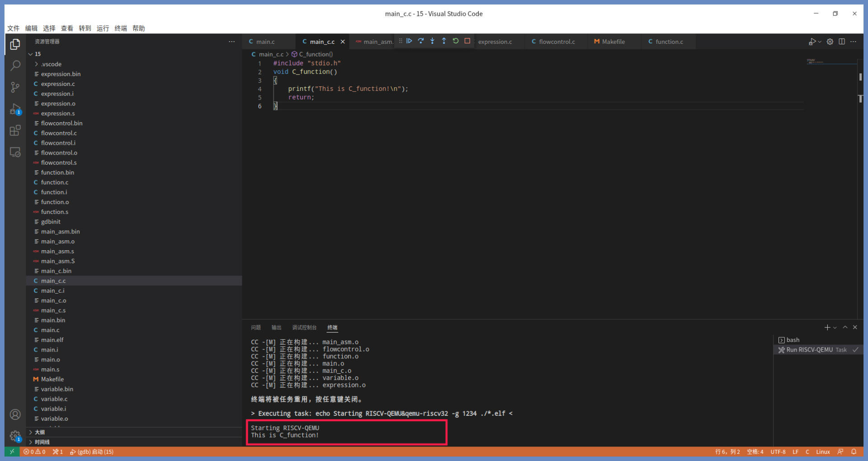Expand the 大纲 outline section
Image resolution: width=868 pixels, height=461 pixels.
pos(40,432)
